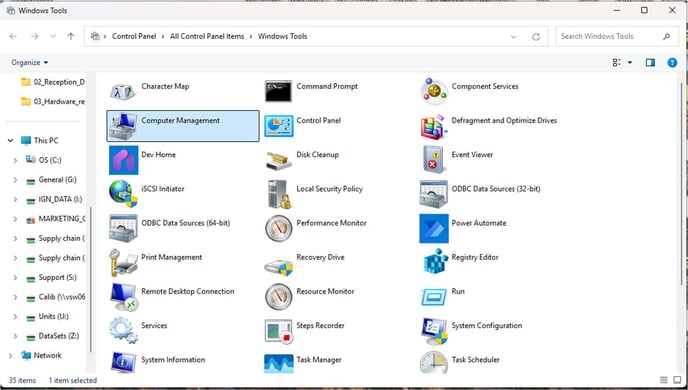
Task: Expand the OS (C:) drive node
Action: (x=15, y=160)
